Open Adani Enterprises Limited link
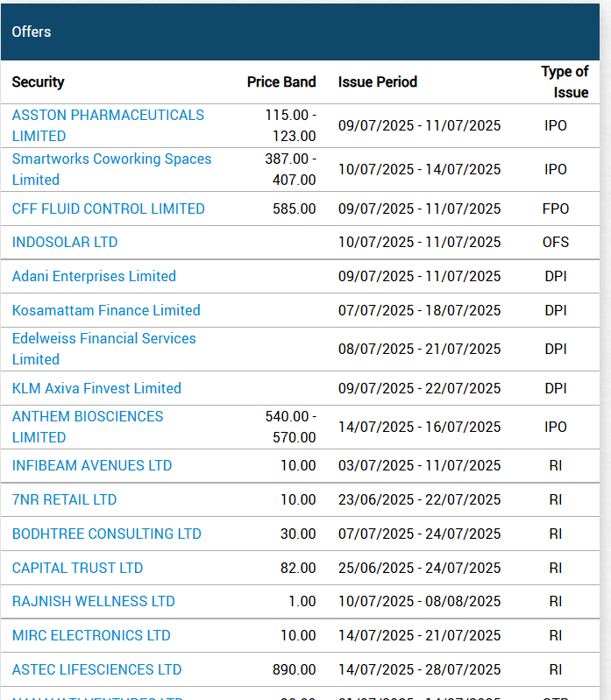The image size is (611, 700). 94,276
